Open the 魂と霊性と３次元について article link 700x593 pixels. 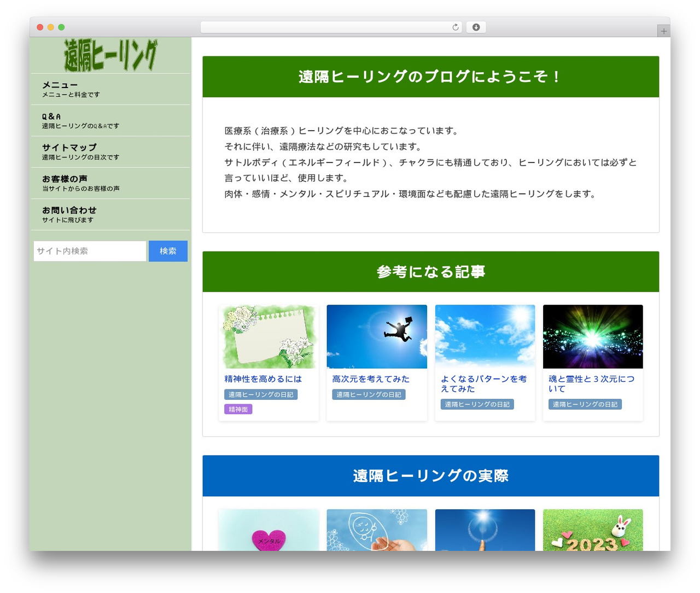tap(592, 384)
